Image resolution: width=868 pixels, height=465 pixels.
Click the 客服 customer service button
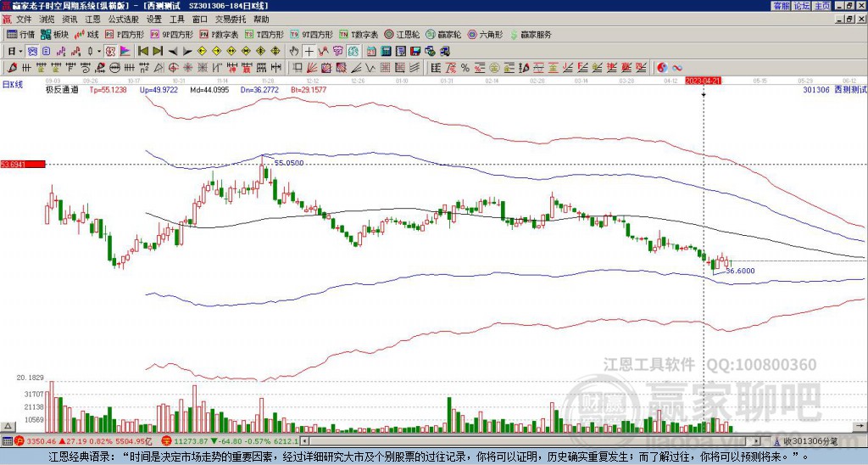(x=782, y=6)
